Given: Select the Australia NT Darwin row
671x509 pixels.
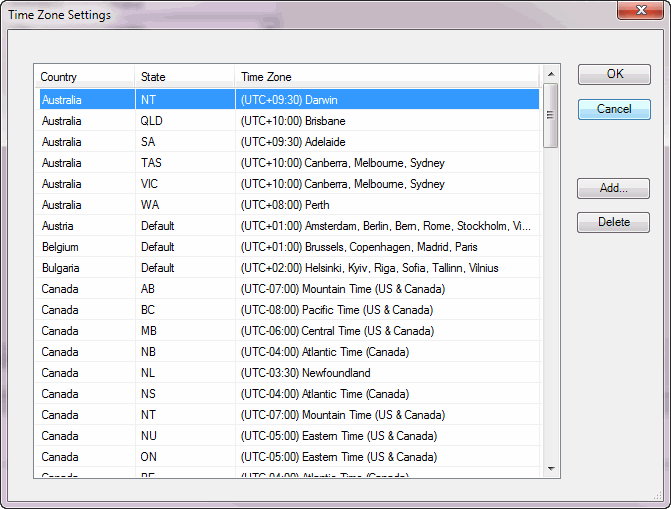Looking at the screenshot, I should (288, 100).
